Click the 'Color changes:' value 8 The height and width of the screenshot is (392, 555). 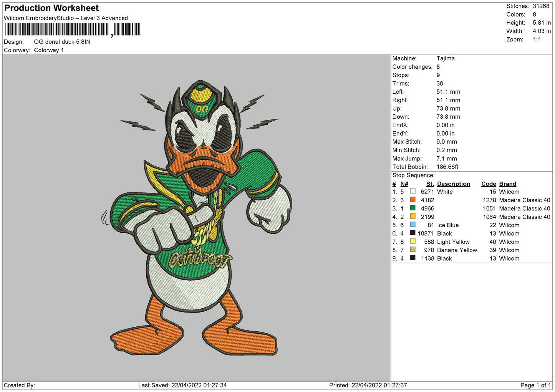tap(438, 67)
